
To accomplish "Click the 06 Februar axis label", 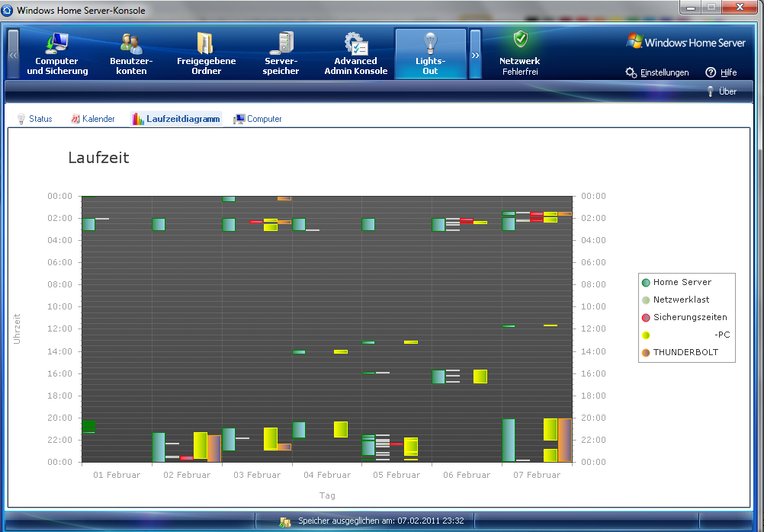I will [467, 475].
